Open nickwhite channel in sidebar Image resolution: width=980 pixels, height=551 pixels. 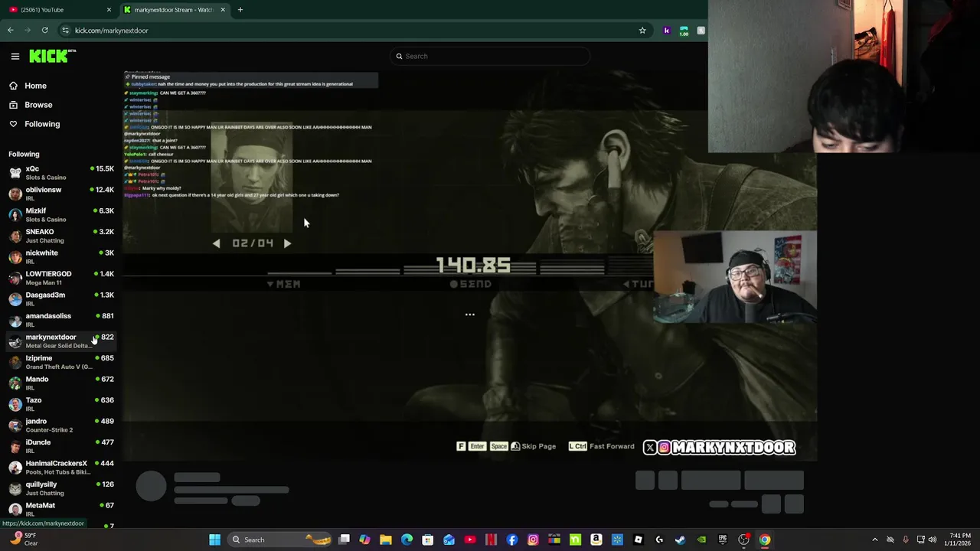(x=61, y=256)
